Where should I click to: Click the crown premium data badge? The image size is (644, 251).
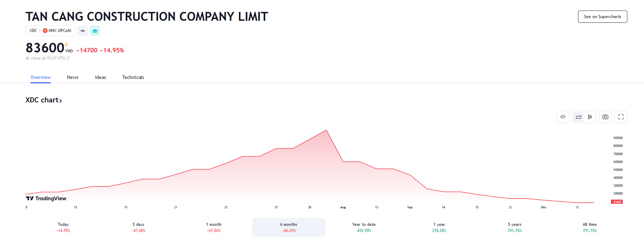(95, 31)
